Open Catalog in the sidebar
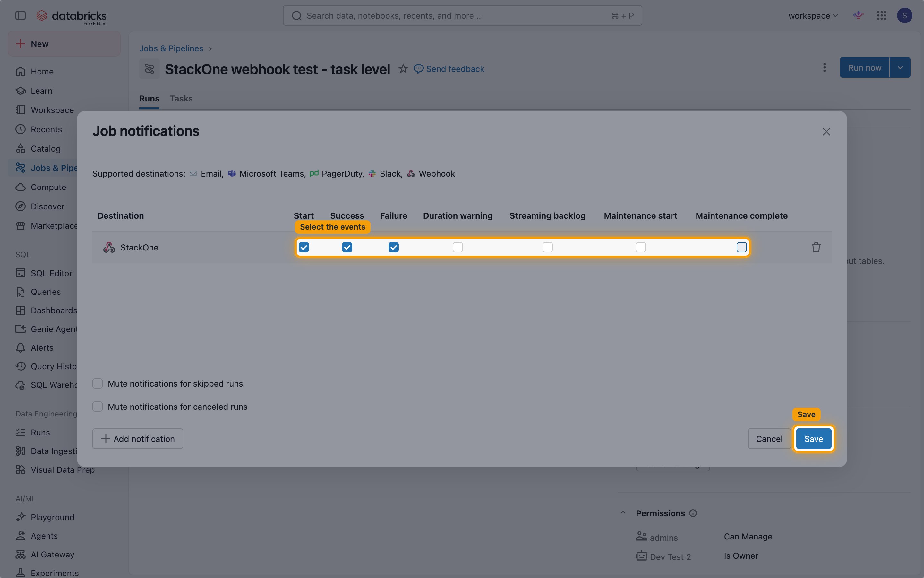 click(x=46, y=149)
